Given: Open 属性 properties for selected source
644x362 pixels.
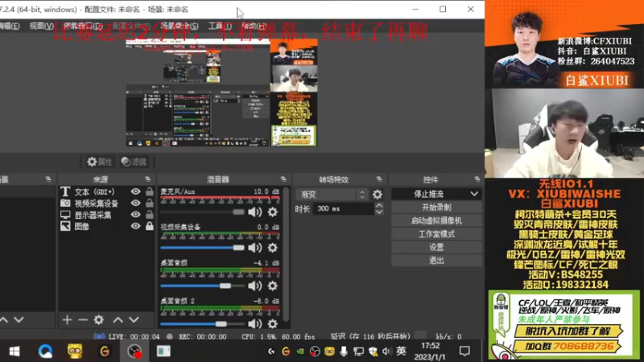Looking at the screenshot, I should 99,162.
